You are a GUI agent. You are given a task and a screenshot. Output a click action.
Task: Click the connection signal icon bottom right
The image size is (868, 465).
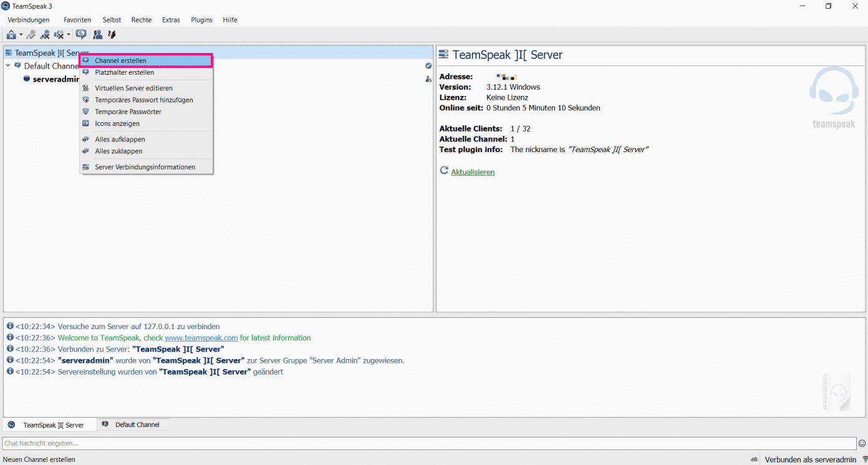point(864,459)
